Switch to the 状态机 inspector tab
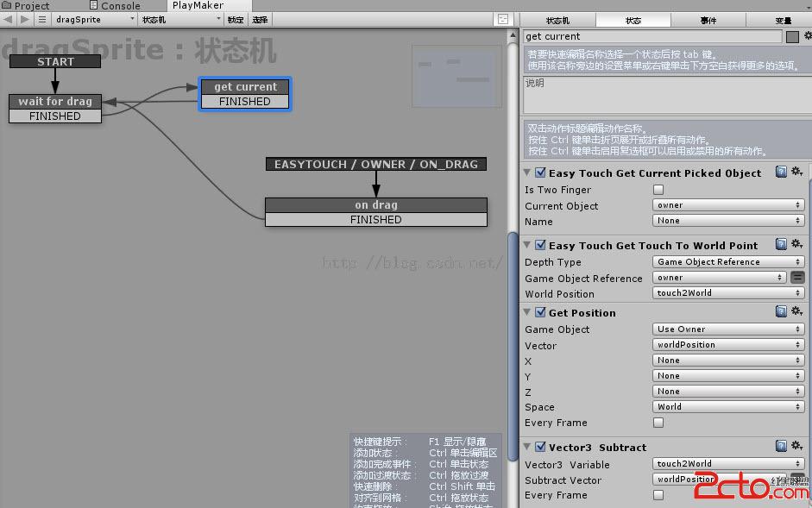 pyautogui.click(x=557, y=20)
